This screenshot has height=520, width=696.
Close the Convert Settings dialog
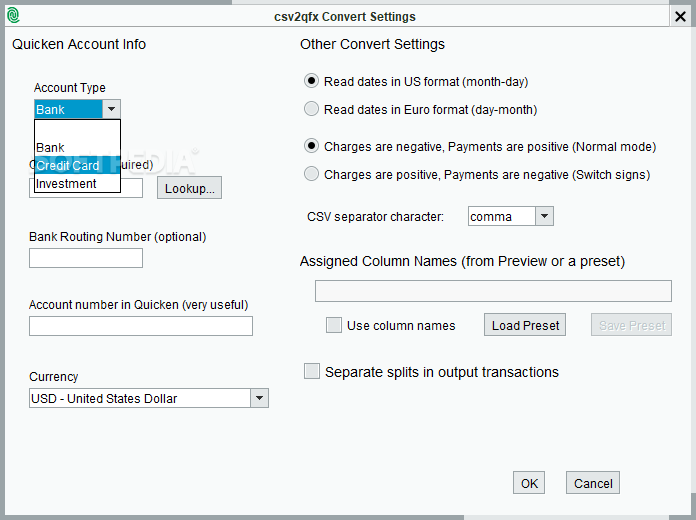click(680, 16)
